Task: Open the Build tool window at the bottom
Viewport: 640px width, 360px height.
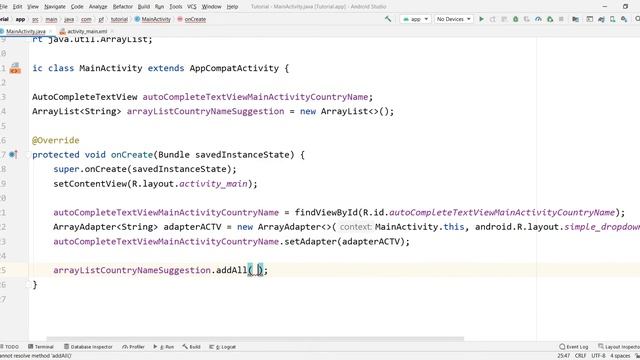Action: (x=191, y=347)
